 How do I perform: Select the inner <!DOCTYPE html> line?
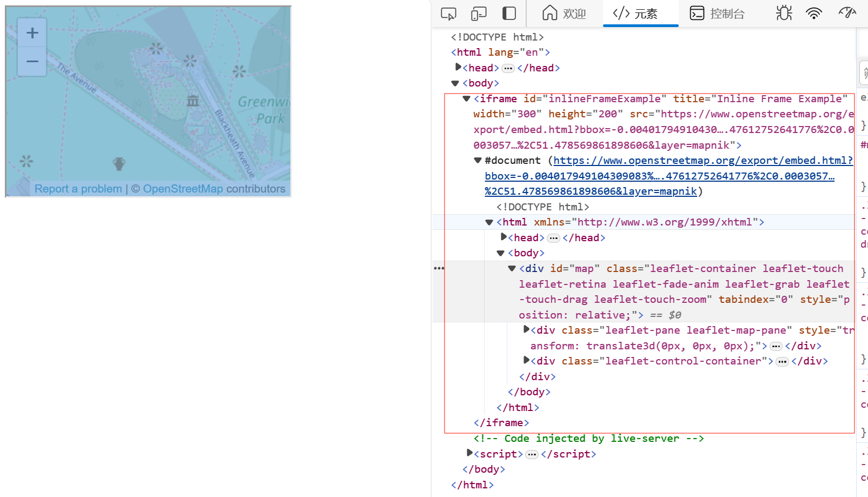pyautogui.click(x=542, y=207)
